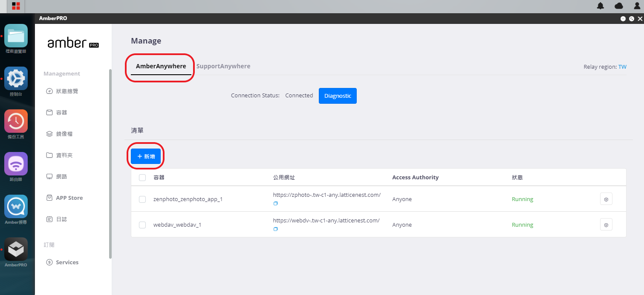This screenshot has width=644, height=295.
Task: Click the zenphoto_zenphoto_app_1 container name
Action: tap(188, 199)
